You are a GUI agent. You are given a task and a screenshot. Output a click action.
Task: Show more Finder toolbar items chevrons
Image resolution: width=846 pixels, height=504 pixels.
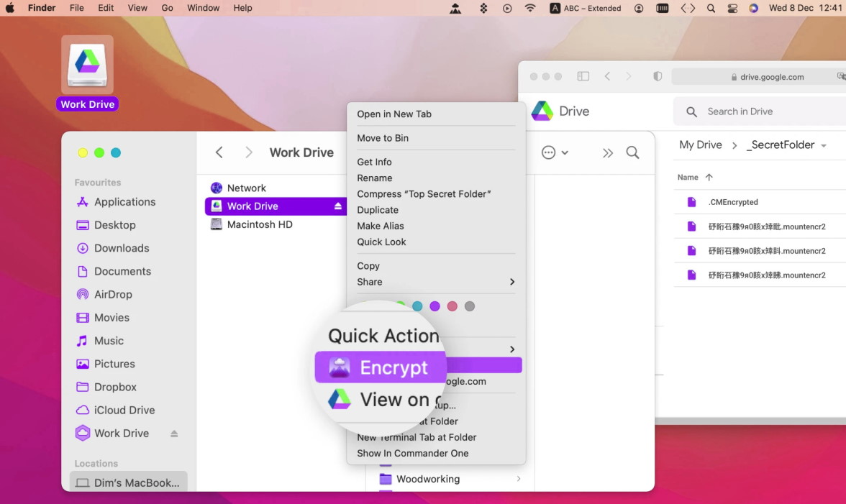pos(607,153)
